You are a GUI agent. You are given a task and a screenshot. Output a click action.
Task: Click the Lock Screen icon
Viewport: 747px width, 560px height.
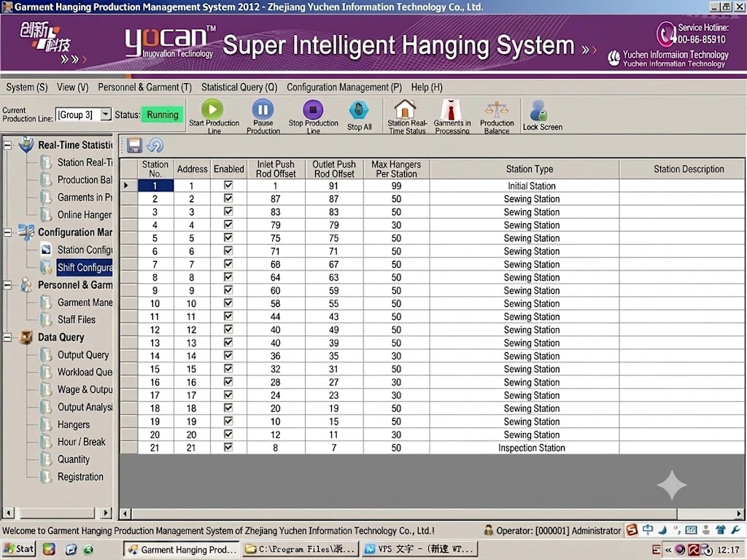pyautogui.click(x=539, y=111)
